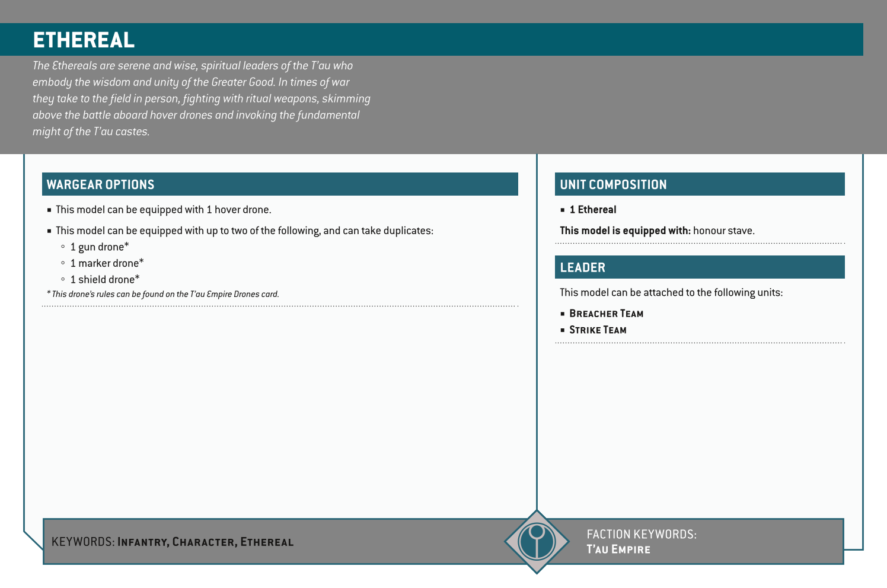Select the '1 Ethereal' unit entry

592,210
